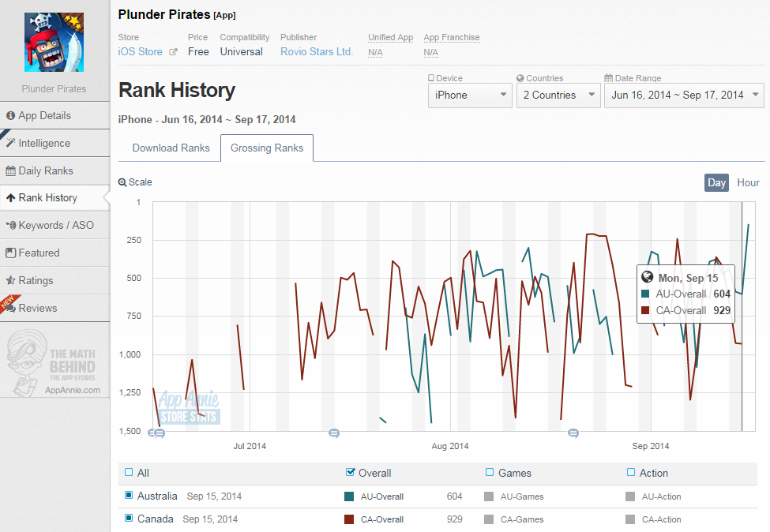
Task: Expand the 2 Countries dropdown
Action: (x=558, y=96)
